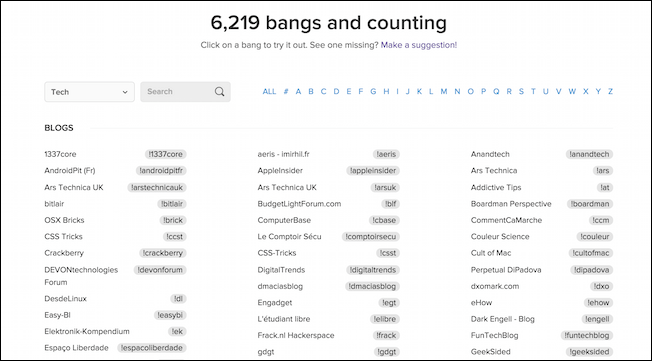Try the !boardman bang
Viewport: 652px width, 361px height.
coord(590,204)
